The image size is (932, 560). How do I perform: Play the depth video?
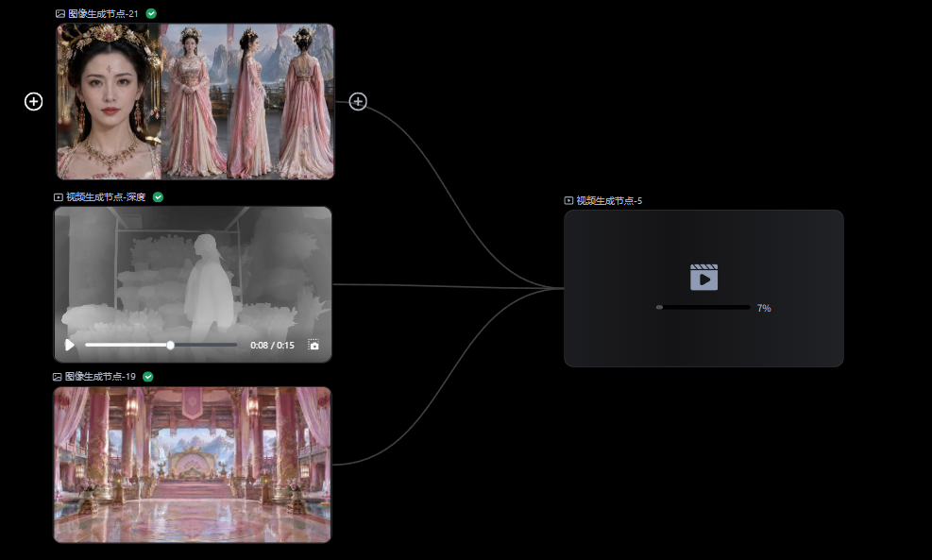[70, 345]
